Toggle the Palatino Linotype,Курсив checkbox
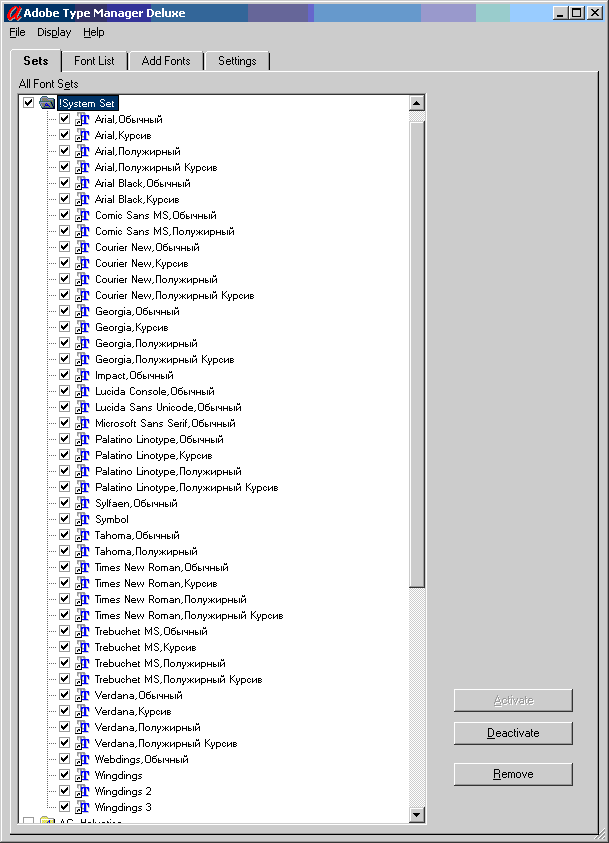 tap(65, 455)
